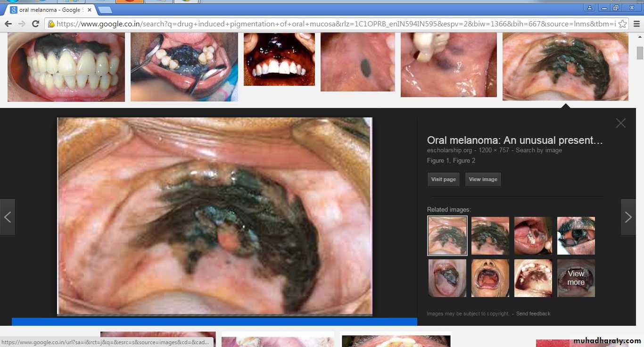Click the browser forward arrow

[x=22, y=24]
